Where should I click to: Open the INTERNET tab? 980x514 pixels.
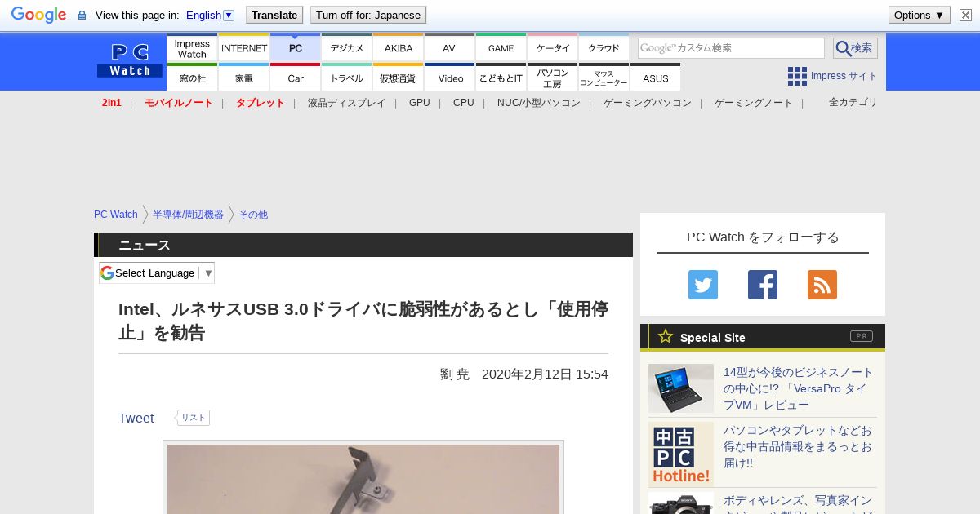[x=243, y=48]
